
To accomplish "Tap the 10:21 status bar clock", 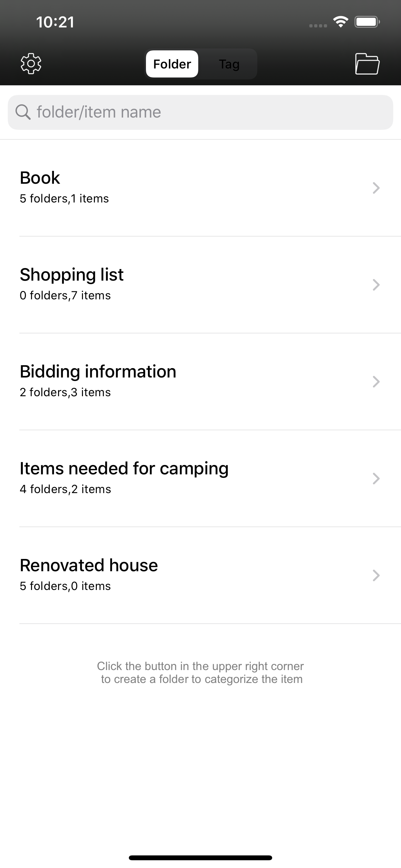I will [x=55, y=22].
